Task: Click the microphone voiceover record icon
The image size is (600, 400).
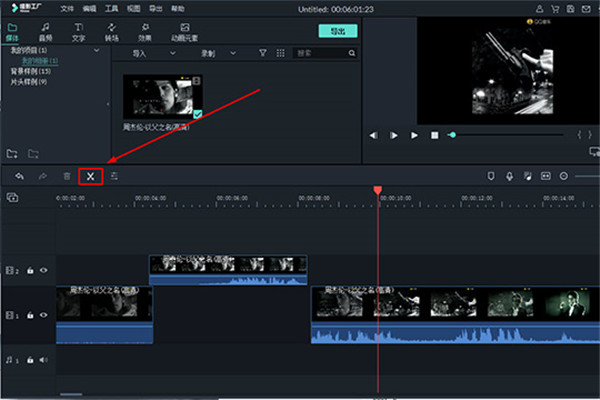Action: pos(509,176)
